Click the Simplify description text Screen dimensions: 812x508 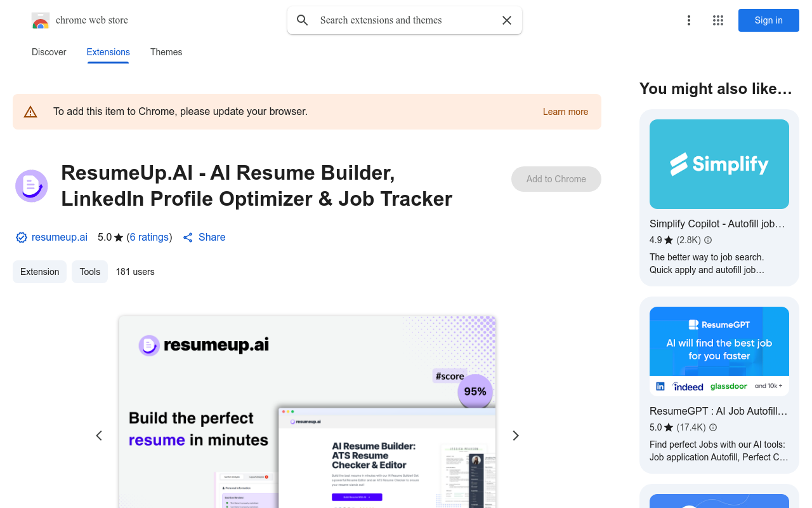tap(707, 264)
